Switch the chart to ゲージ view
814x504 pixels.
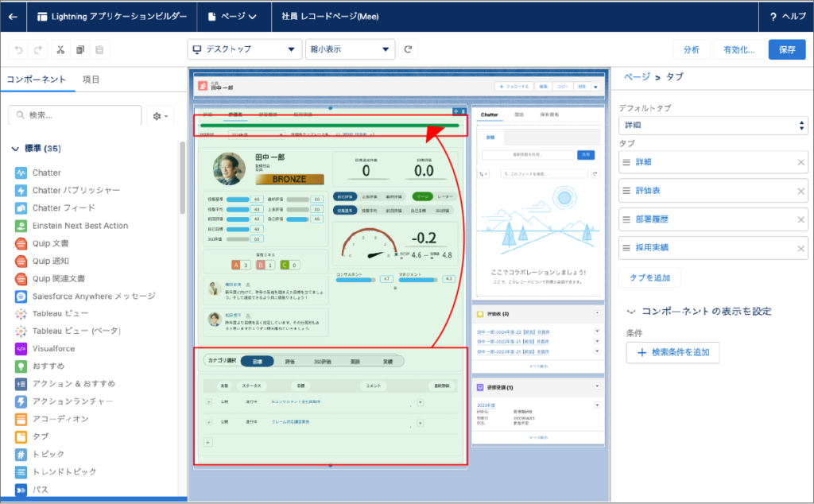pos(423,196)
